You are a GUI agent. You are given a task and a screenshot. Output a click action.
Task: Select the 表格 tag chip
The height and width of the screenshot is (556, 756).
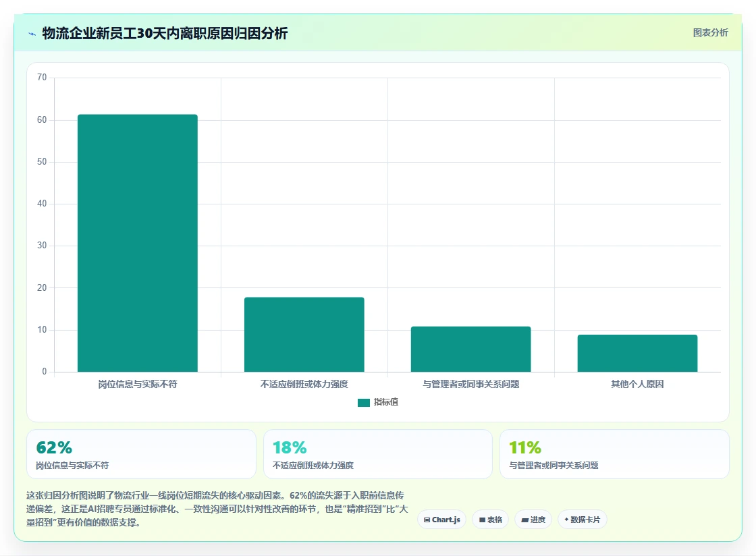[490, 520]
